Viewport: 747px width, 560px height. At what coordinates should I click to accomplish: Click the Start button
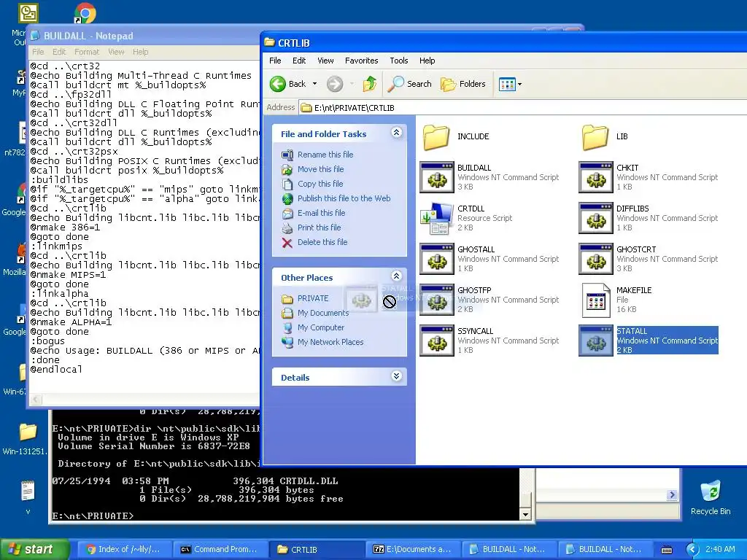(x=34, y=550)
